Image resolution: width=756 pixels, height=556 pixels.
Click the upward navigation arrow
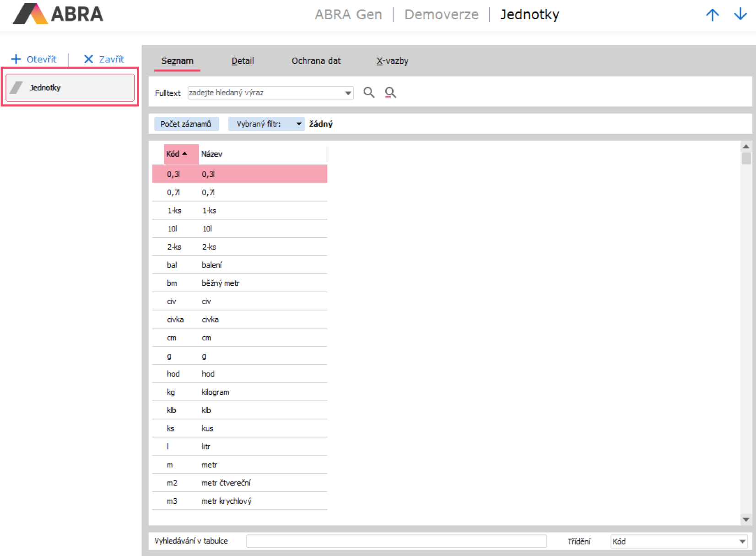[x=713, y=15]
